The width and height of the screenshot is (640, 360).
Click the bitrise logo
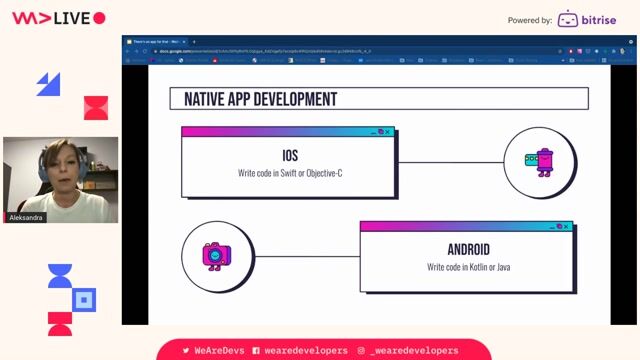[587, 19]
